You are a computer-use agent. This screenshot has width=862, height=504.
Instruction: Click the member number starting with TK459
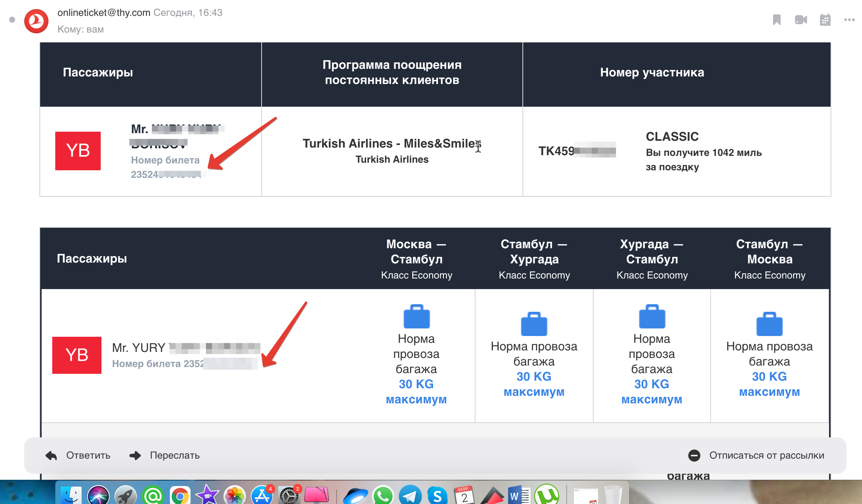(577, 151)
